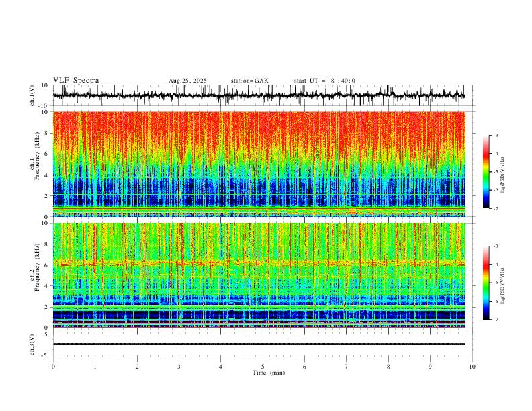This screenshot has width=532, height=411.
Task: Click the "VLF Spectra" title
Action: [x=76, y=81]
